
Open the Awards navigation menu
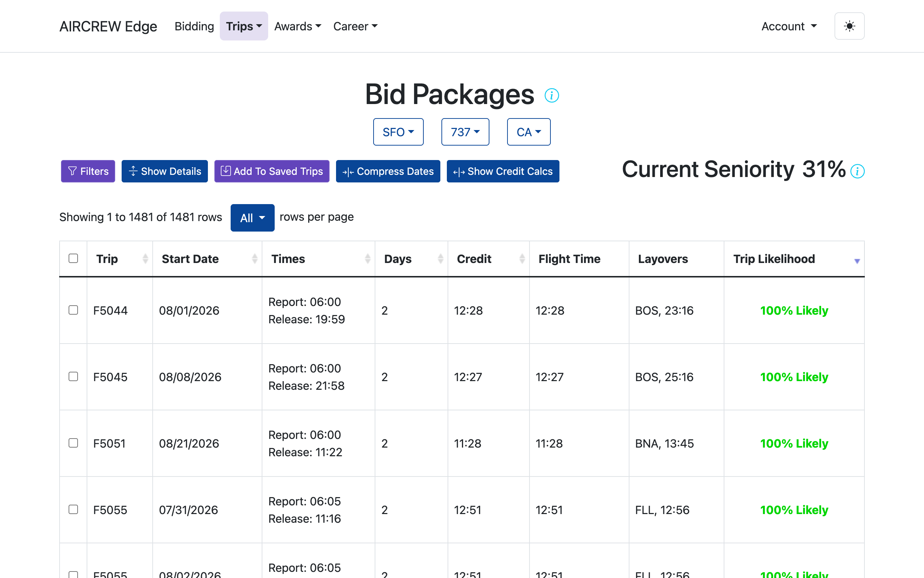pyautogui.click(x=297, y=26)
